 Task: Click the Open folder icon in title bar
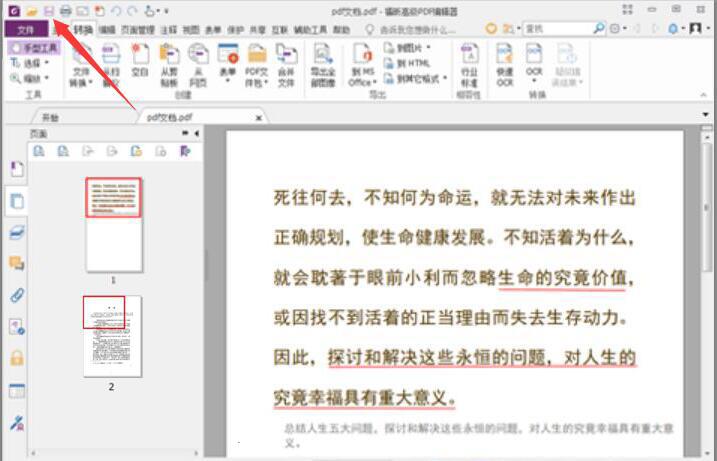point(32,11)
